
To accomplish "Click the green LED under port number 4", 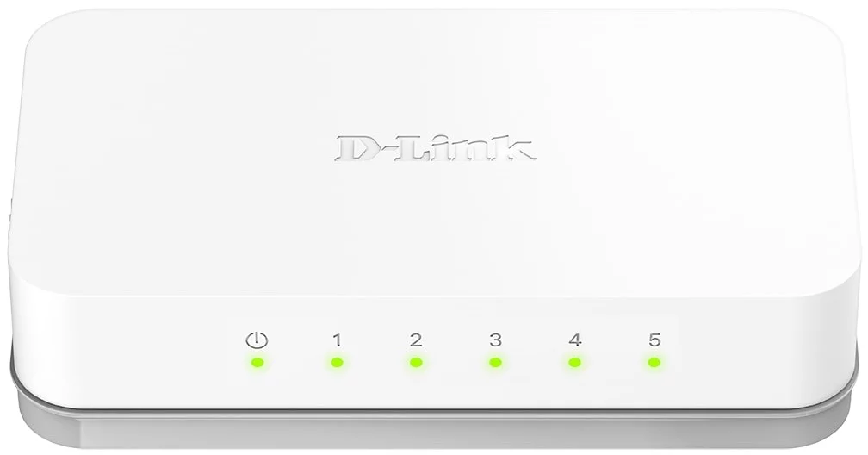I will click(x=574, y=363).
